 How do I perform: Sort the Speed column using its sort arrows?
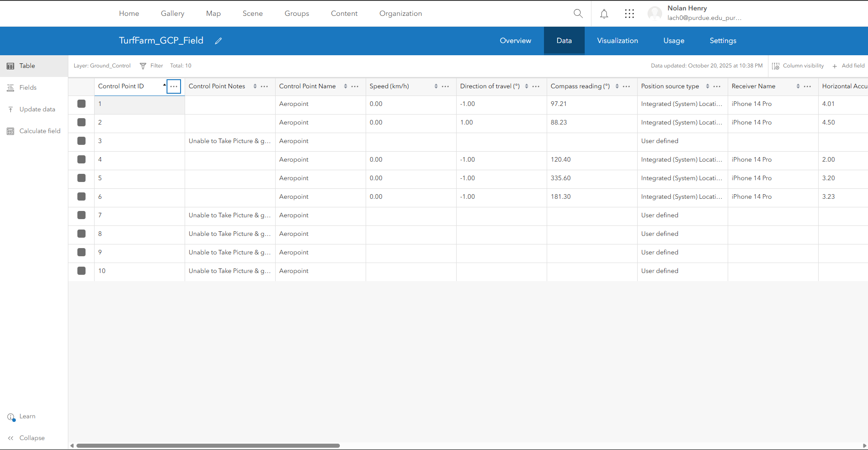[x=436, y=86]
